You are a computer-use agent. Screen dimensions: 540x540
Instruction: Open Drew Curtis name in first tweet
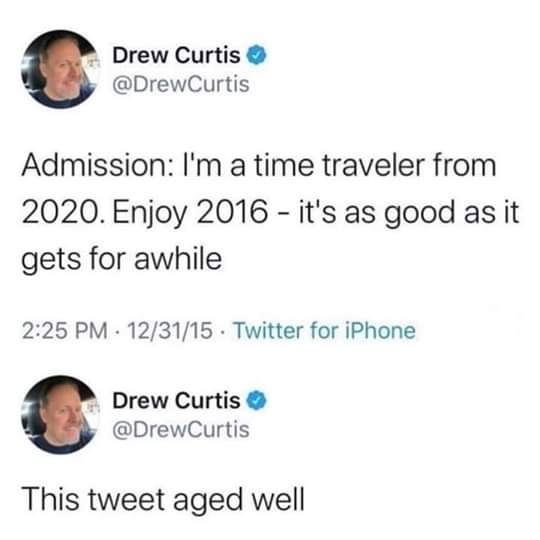(176, 55)
